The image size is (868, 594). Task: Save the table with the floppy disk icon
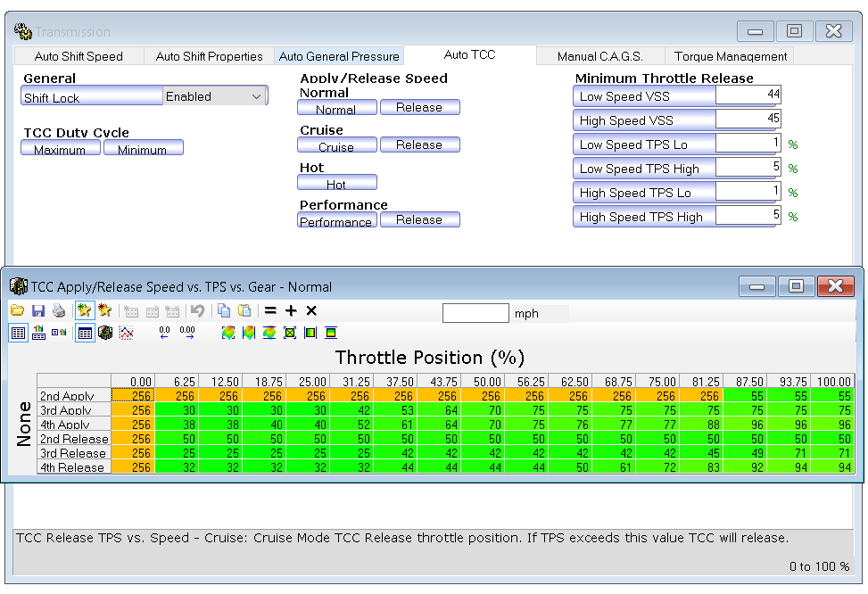click(x=38, y=311)
